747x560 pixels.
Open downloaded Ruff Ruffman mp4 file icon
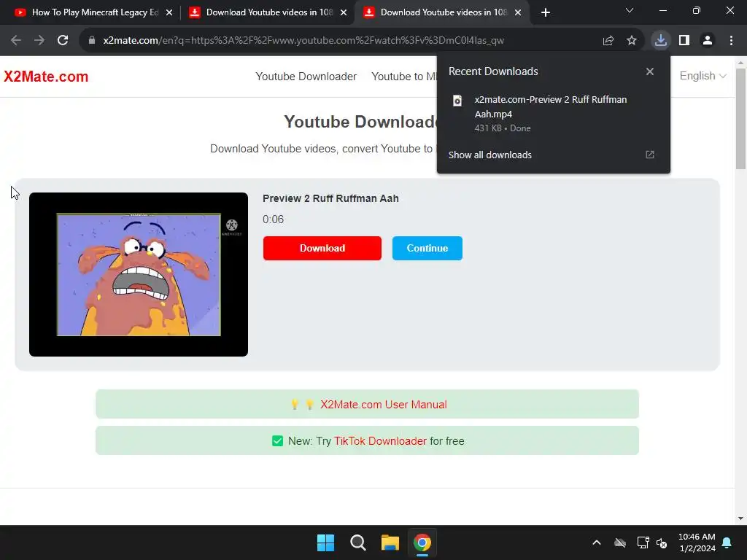[457, 101]
